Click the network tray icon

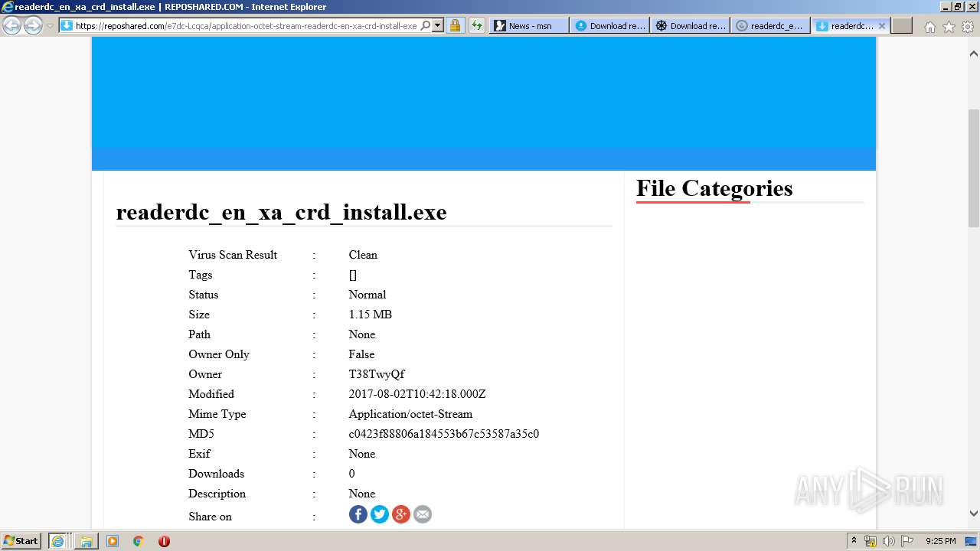click(x=871, y=541)
